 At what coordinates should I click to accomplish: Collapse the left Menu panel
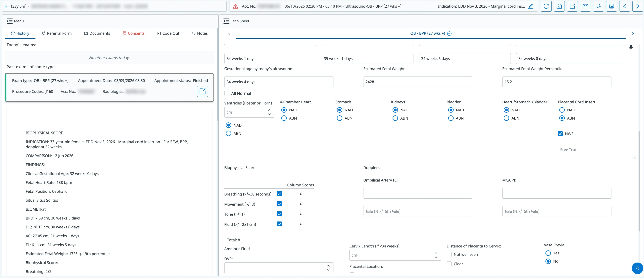[9, 21]
